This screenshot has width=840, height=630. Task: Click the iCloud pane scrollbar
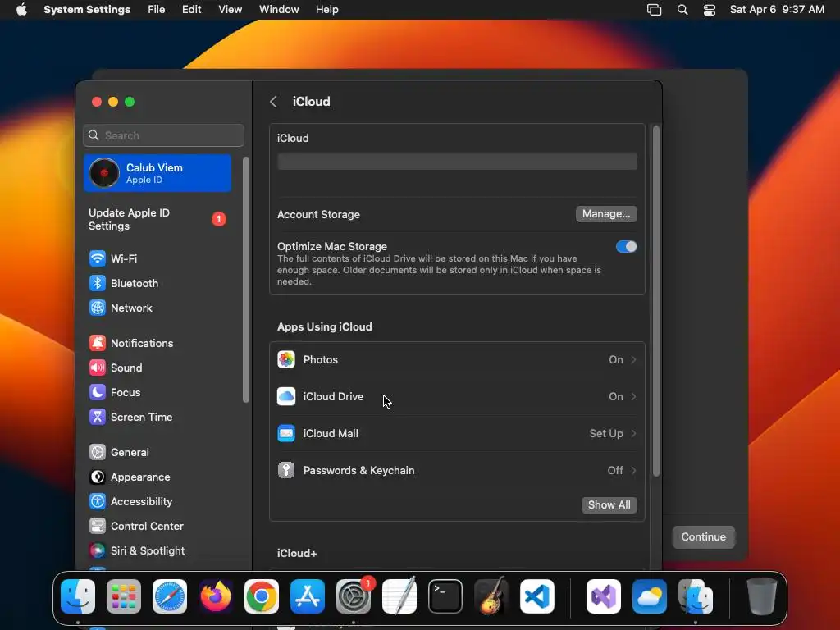[x=655, y=300]
